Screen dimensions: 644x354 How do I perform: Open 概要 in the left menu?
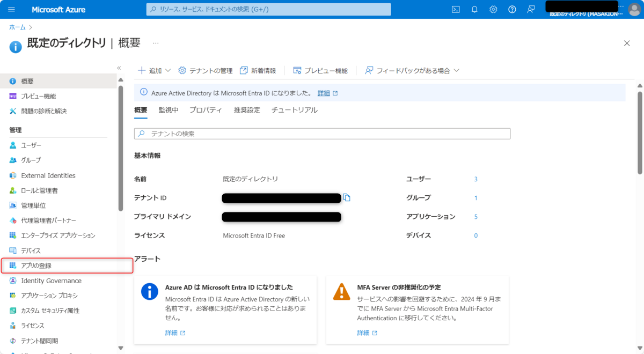tap(58, 81)
